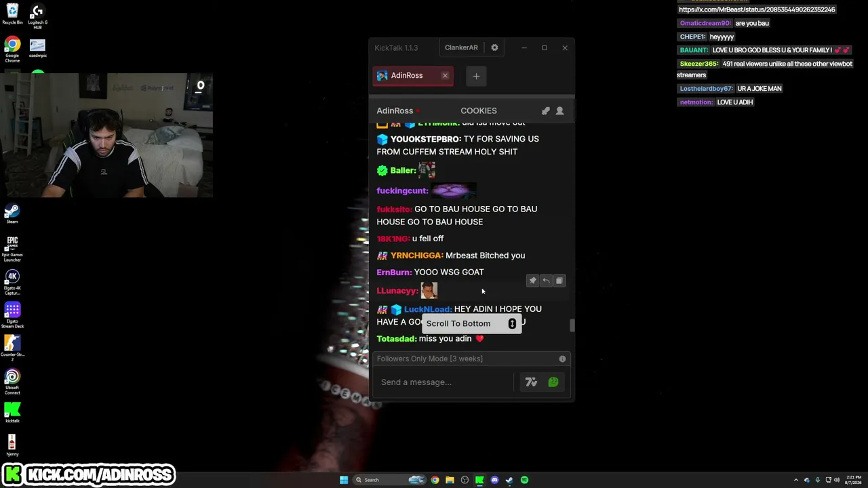This screenshot has height=488, width=868.
Task: Show hidden system tray icons
Action: click(x=796, y=480)
